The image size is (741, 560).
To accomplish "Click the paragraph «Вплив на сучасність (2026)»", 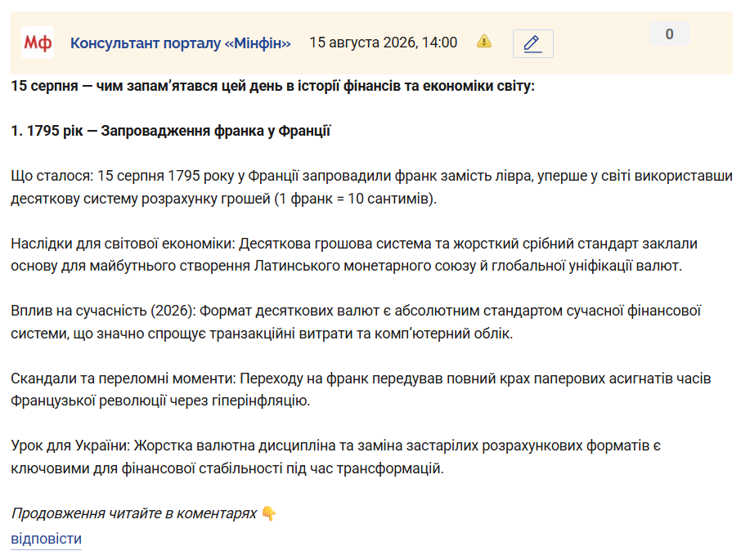I will coord(356,322).
